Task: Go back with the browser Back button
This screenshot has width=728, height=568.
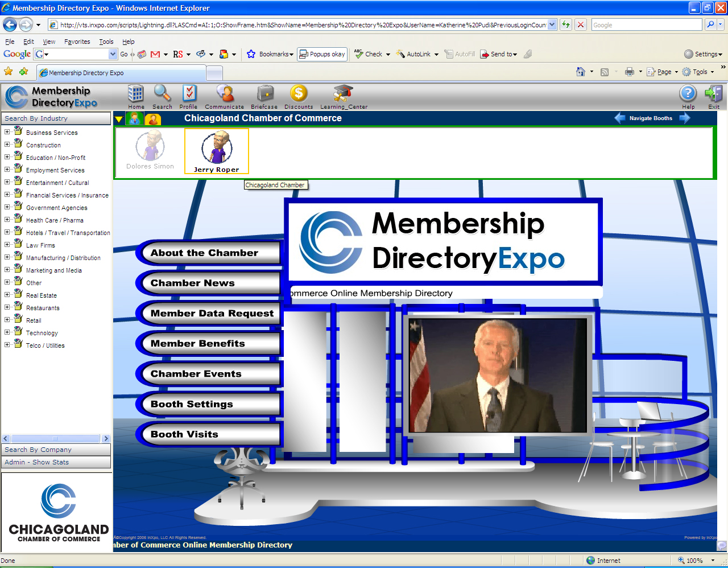Action: click(x=10, y=24)
